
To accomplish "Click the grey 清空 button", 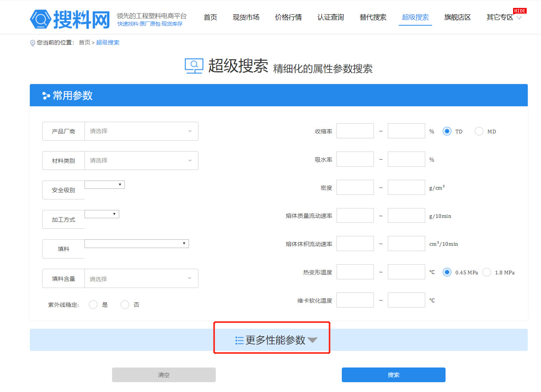I will (164, 375).
